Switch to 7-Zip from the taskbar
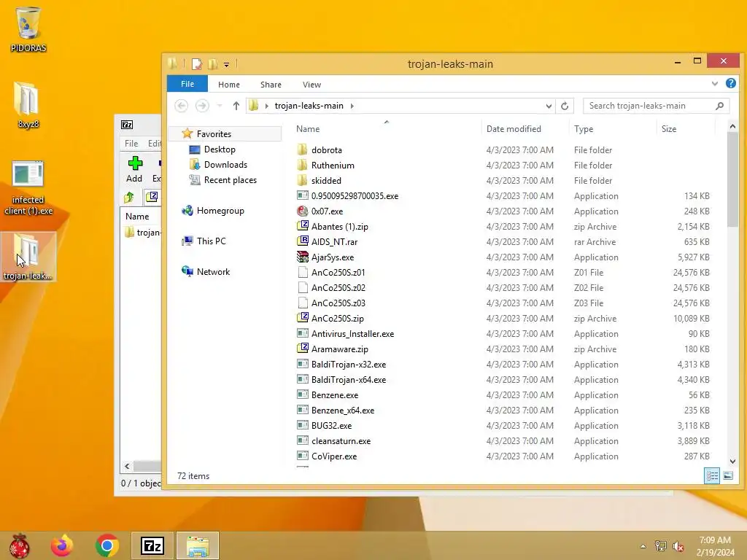747x560 pixels. [x=152, y=545]
